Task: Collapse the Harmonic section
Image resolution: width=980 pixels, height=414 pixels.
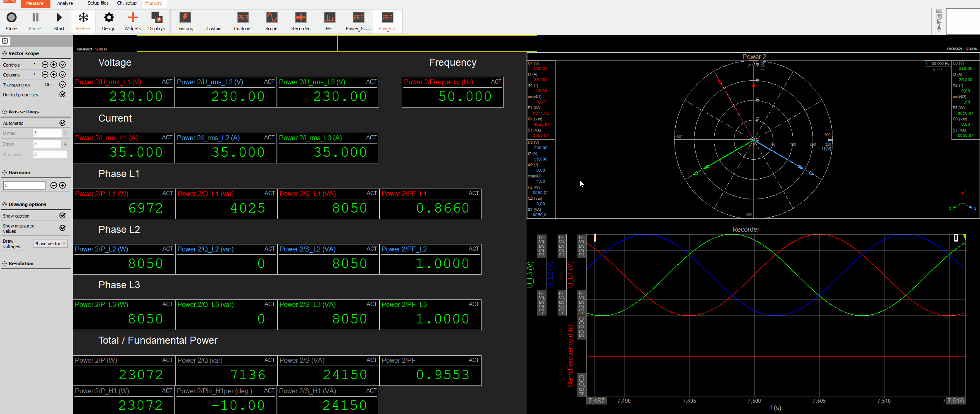Action: 5,172
